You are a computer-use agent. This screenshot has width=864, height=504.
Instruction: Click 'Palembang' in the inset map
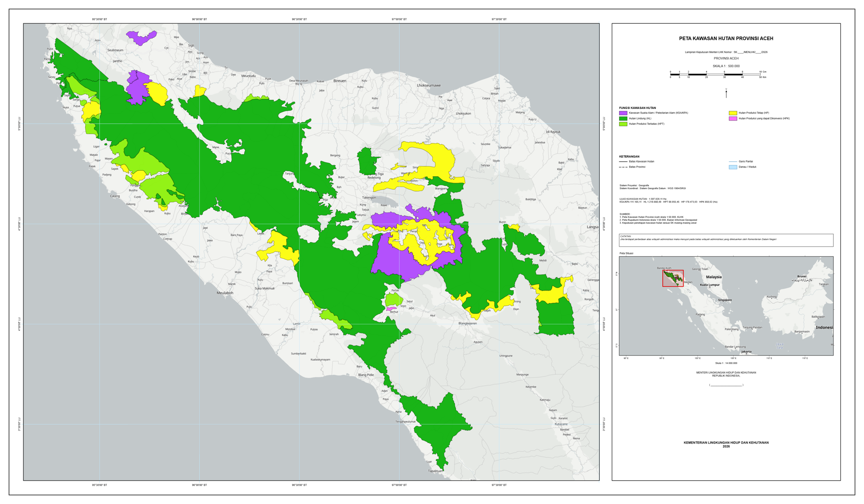click(731, 330)
